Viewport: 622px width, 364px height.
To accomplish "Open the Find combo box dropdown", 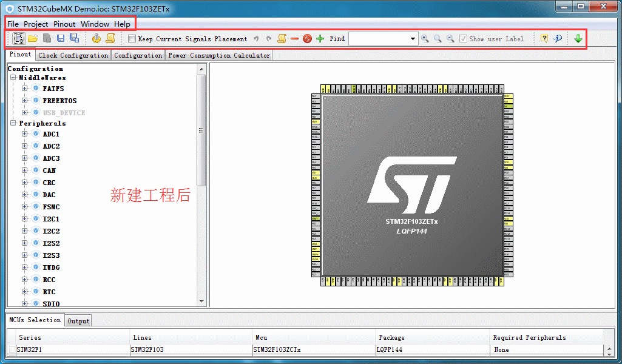I will pyautogui.click(x=413, y=38).
